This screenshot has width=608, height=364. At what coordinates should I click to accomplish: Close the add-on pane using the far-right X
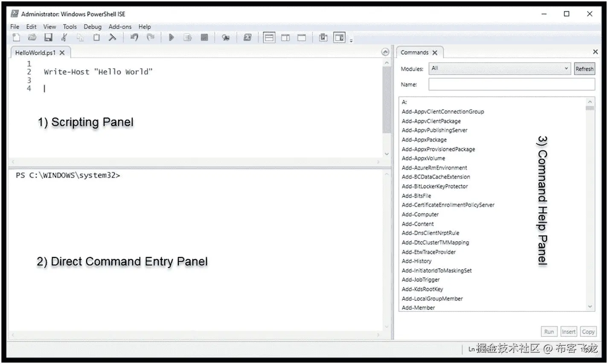[x=595, y=52]
